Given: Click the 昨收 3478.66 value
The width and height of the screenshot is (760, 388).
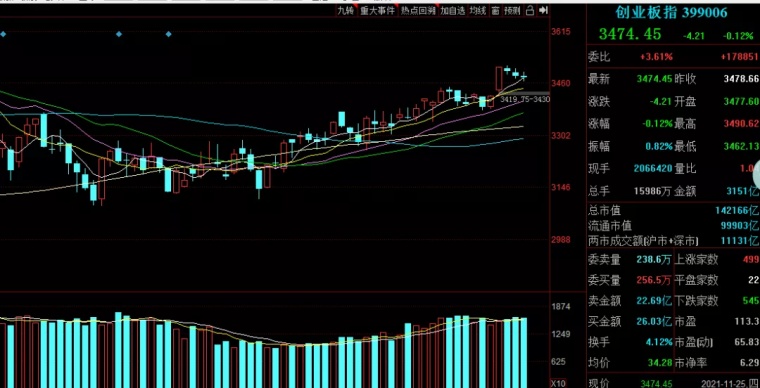Looking at the screenshot, I should pos(742,79).
